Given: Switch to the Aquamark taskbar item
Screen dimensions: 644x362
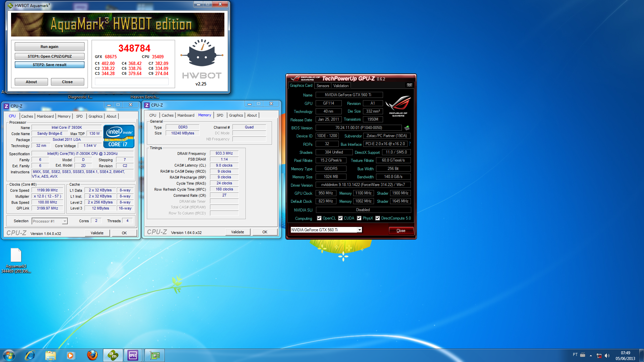Looking at the screenshot, I should (113, 355).
